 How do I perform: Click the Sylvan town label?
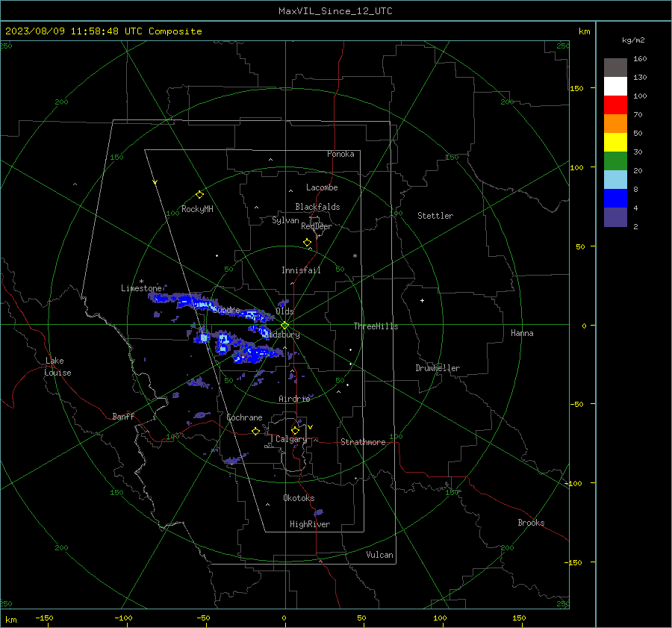coord(285,220)
